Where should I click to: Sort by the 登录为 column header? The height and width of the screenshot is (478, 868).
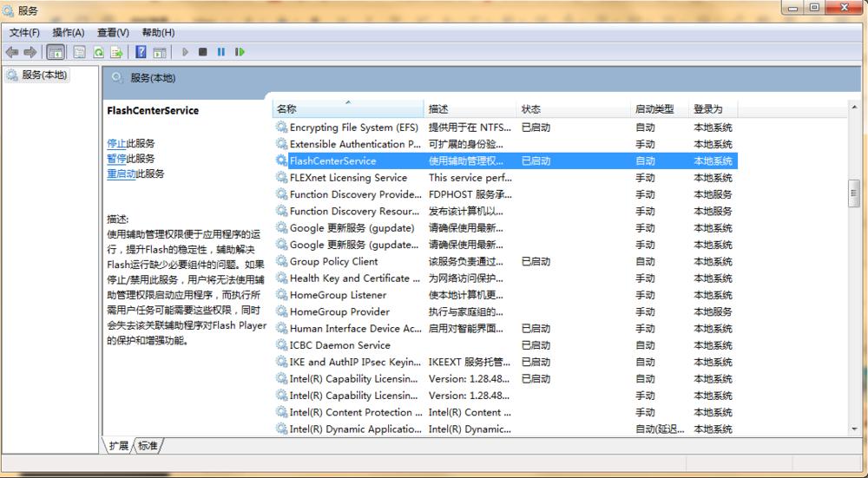click(713, 109)
